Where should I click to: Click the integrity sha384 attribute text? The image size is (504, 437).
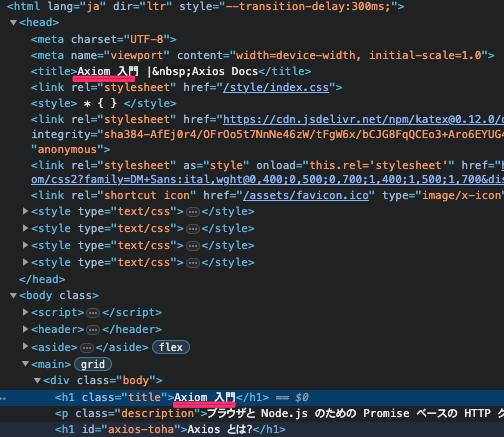(x=267, y=134)
